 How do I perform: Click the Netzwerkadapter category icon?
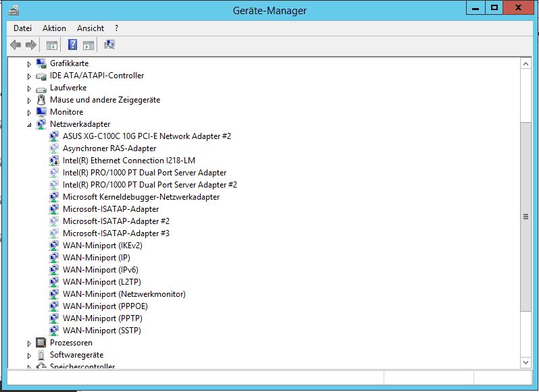41,124
